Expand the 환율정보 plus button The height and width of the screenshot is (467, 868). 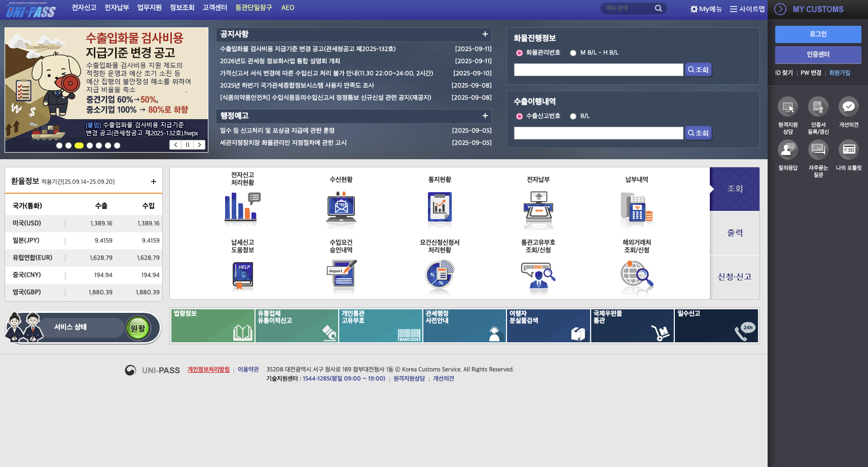[154, 182]
